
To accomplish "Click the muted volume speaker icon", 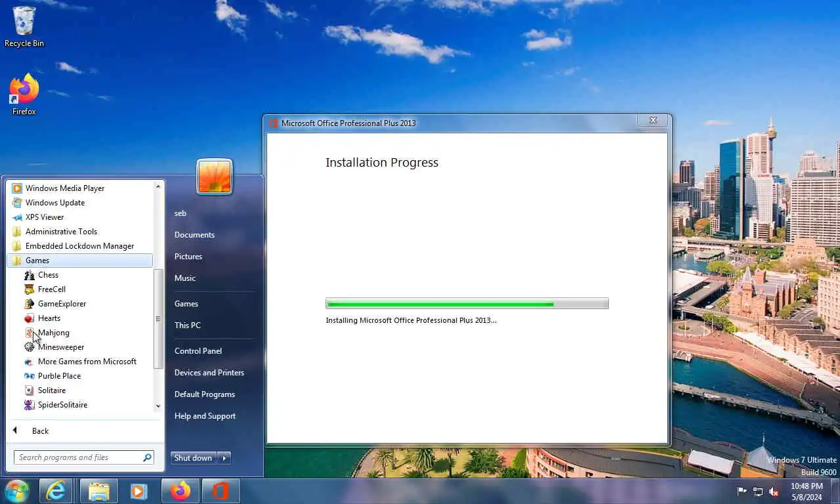I will 774,491.
